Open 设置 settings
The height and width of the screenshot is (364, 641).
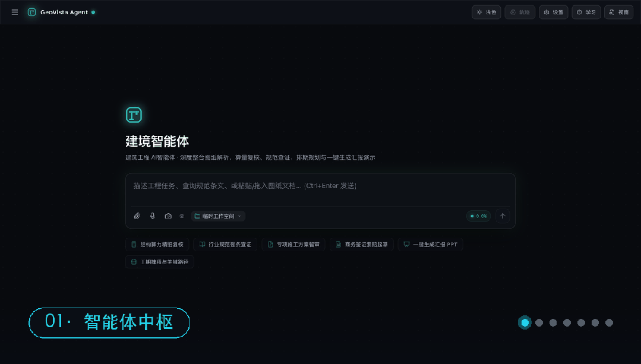(x=553, y=12)
